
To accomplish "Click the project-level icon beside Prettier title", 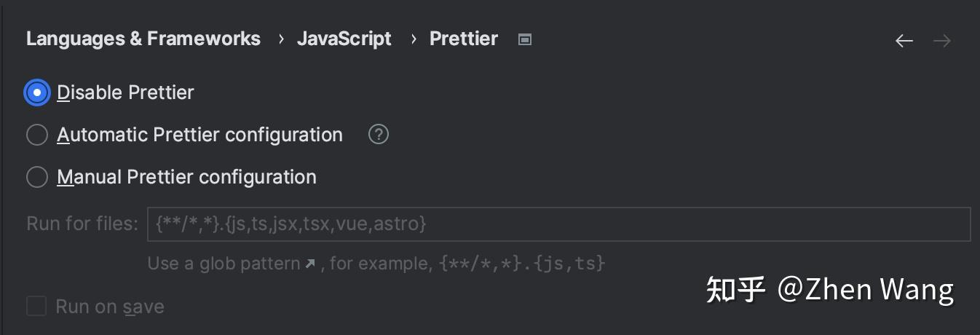I will pos(524,39).
